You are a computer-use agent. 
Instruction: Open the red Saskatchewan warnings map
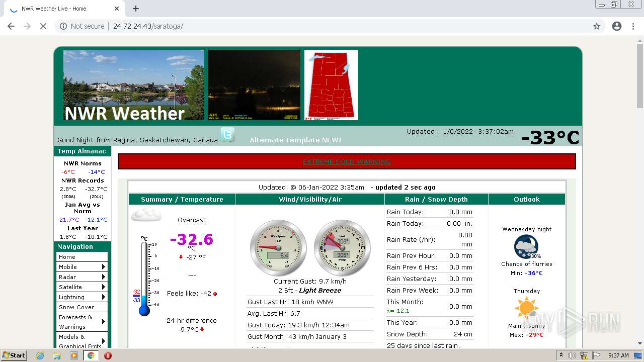pyautogui.click(x=331, y=85)
